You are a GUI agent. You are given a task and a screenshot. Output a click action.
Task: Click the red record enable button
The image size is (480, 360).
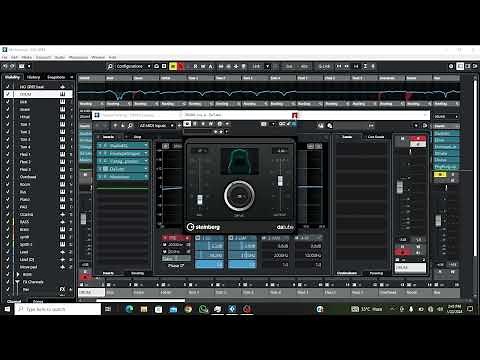point(403,252)
